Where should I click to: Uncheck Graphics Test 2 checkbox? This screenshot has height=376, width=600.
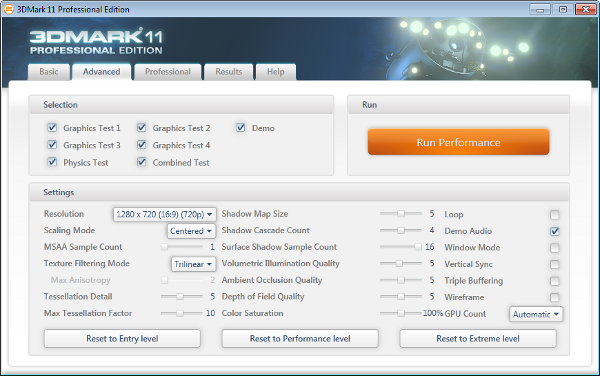[142, 128]
